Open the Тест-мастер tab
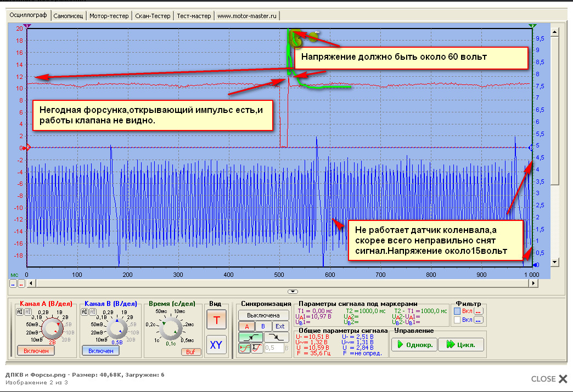The width and height of the screenshot is (573, 392). pyautogui.click(x=194, y=16)
